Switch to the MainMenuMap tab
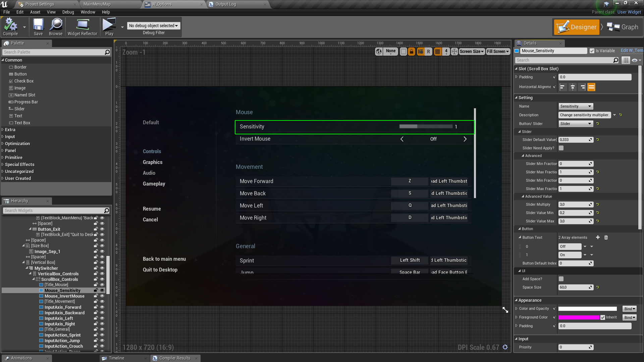 point(97,4)
